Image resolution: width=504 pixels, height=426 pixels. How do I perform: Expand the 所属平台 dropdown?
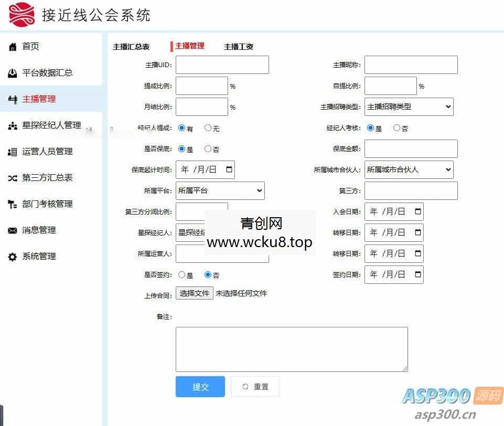click(220, 190)
